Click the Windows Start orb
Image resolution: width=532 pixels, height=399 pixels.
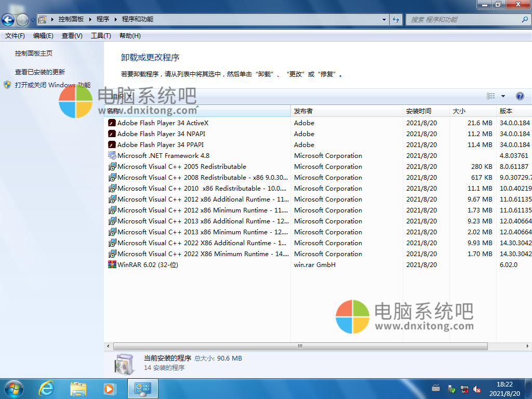14,388
